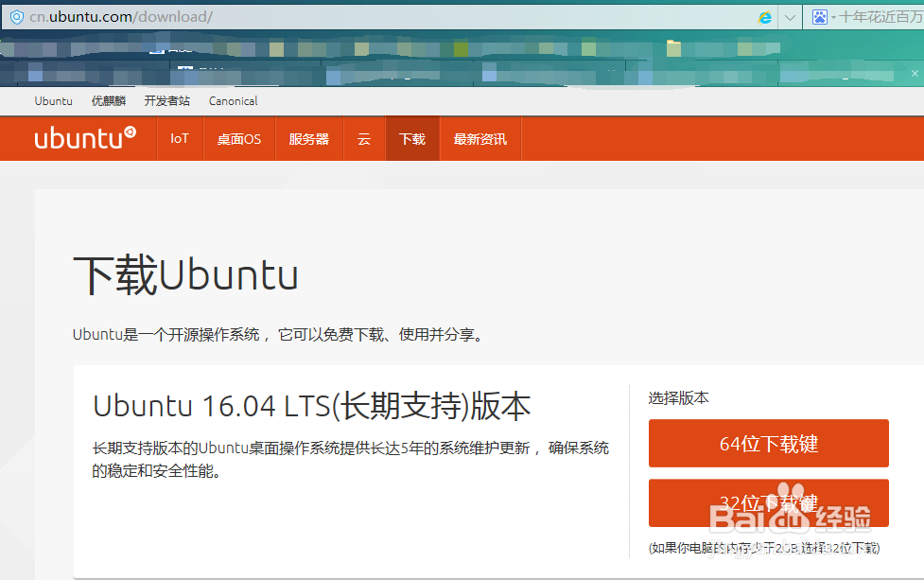This screenshot has width=924, height=580.
Task: Click the shield security icon in address bar
Action: coord(17,17)
